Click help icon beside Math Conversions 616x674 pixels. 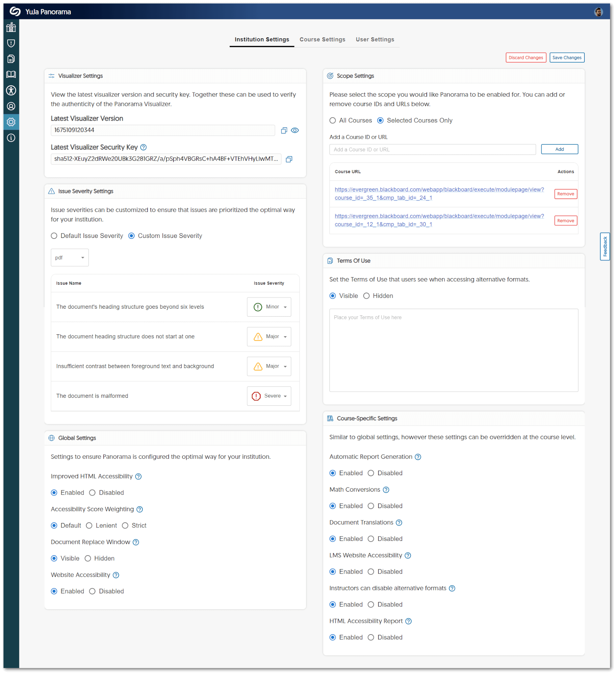click(x=386, y=489)
